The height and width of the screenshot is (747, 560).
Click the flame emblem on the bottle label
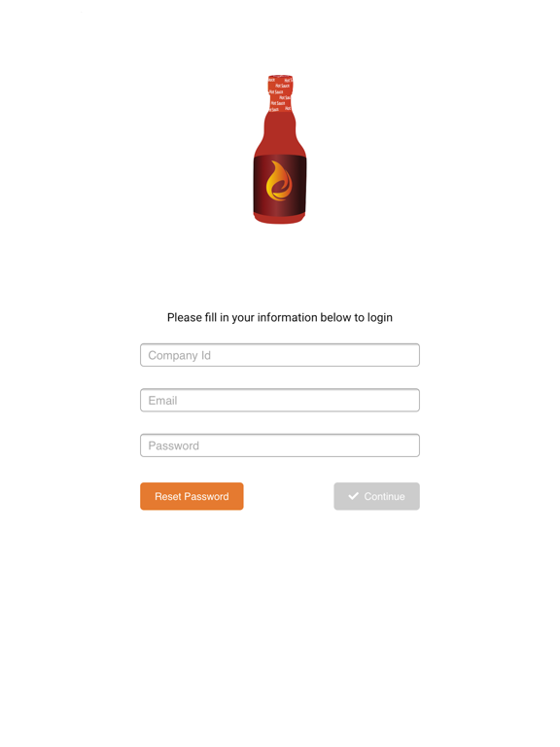tap(279, 181)
